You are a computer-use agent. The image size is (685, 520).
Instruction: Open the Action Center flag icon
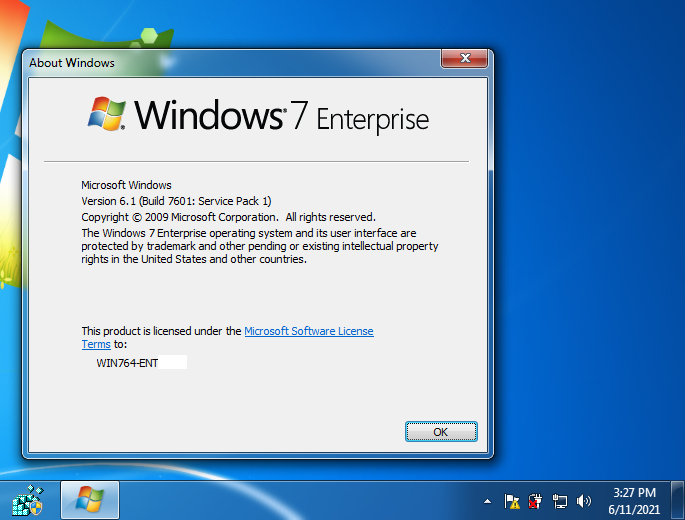click(x=512, y=501)
